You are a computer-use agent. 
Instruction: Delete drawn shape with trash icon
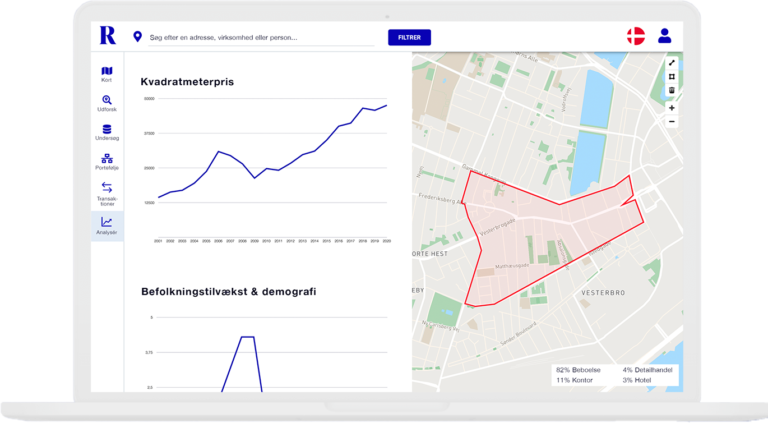[671, 90]
